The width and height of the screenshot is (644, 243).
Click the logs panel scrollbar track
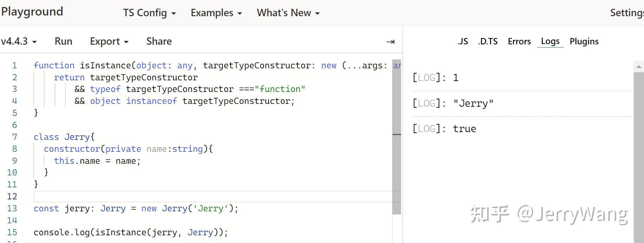coord(639,158)
